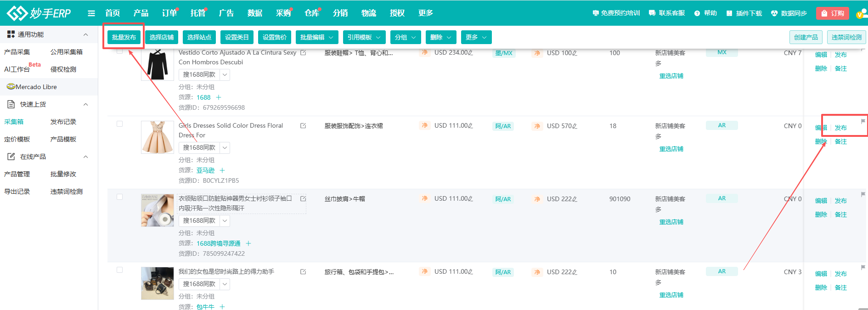
Task: Click the pencil icon beside USD 570 price
Action: (x=575, y=126)
